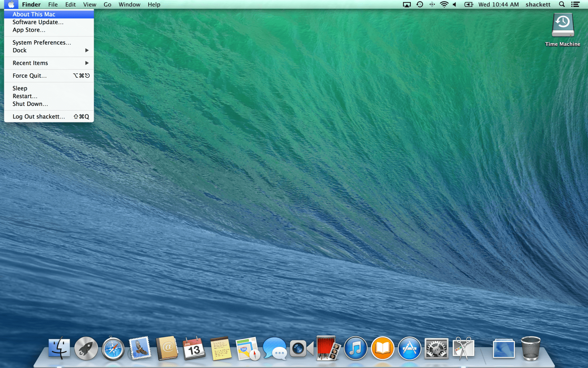Screen dimensions: 588x368
Task: Open the Trash in the Dock
Action: pyautogui.click(x=530, y=348)
